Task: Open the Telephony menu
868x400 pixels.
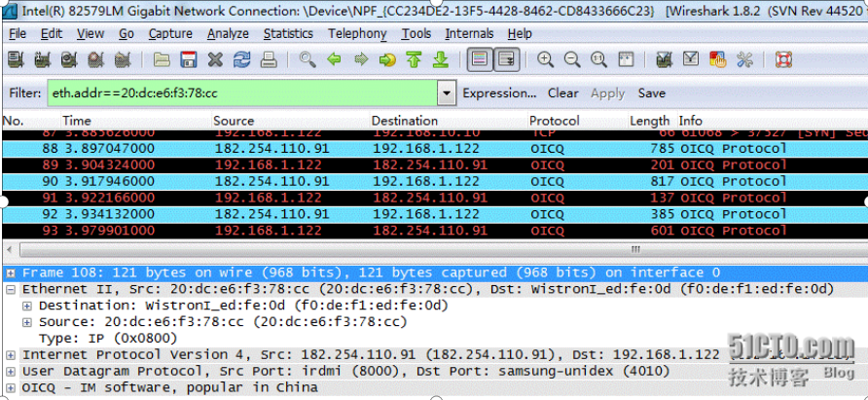Action: click(x=357, y=34)
